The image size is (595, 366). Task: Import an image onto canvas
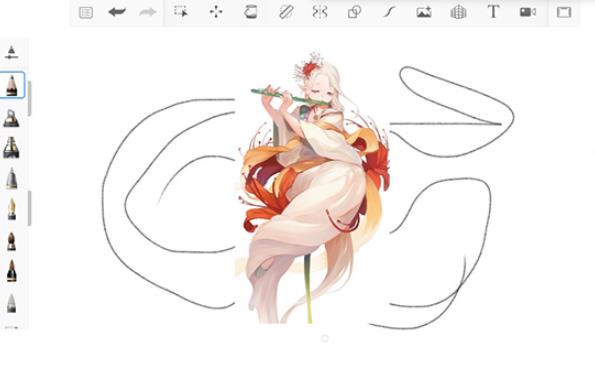pos(424,12)
